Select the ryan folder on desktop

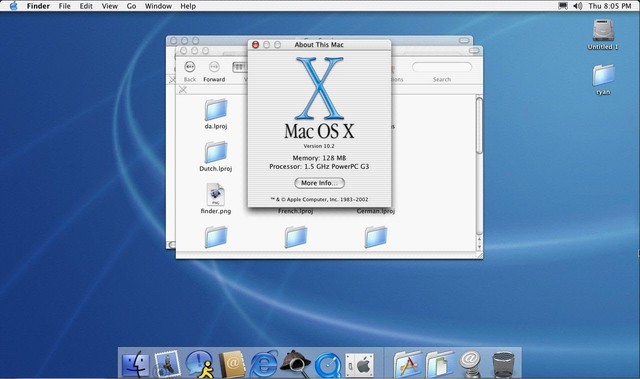pos(603,79)
